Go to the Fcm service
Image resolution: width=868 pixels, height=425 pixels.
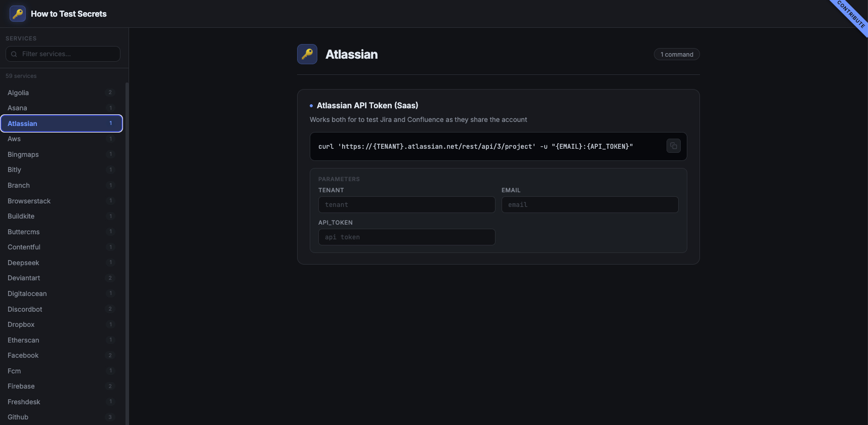tap(61, 371)
